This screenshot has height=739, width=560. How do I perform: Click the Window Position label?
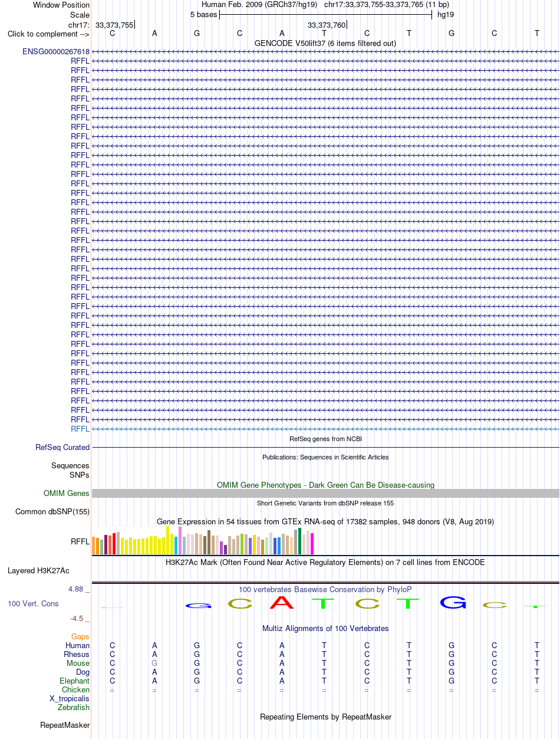(61, 5)
